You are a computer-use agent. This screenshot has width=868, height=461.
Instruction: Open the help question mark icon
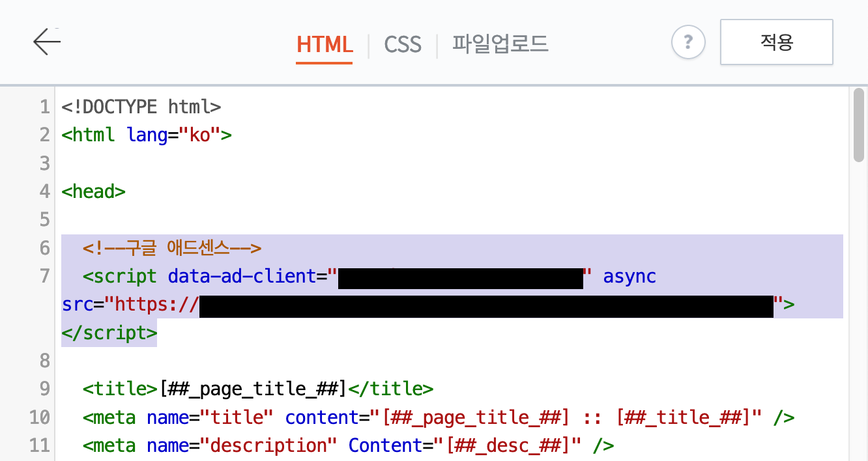688,42
